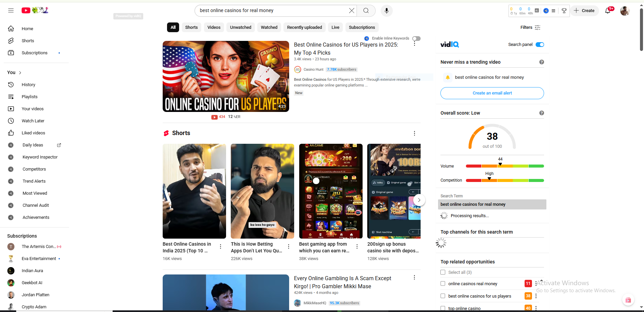This screenshot has width=644, height=312.
Task: Show next Shorts with arrow button
Action: pyautogui.click(x=419, y=200)
